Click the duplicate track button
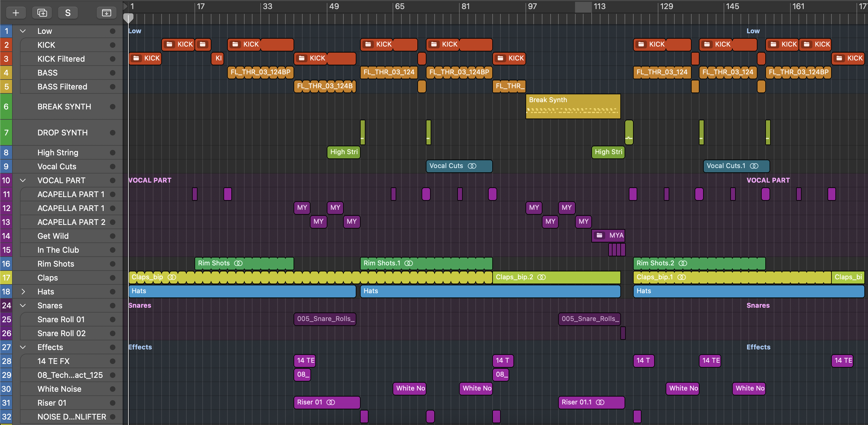The height and width of the screenshot is (425, 868). pos(42,13)
